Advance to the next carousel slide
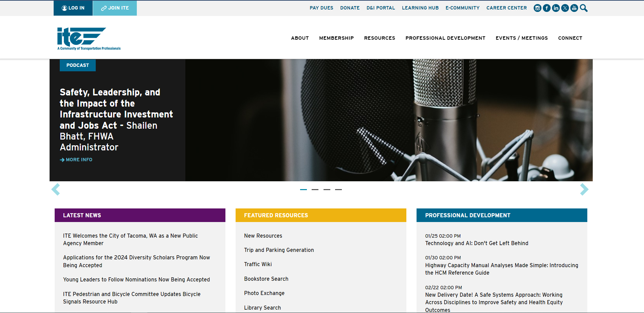This screenshot has height=313, width=644. coord(584,189)
